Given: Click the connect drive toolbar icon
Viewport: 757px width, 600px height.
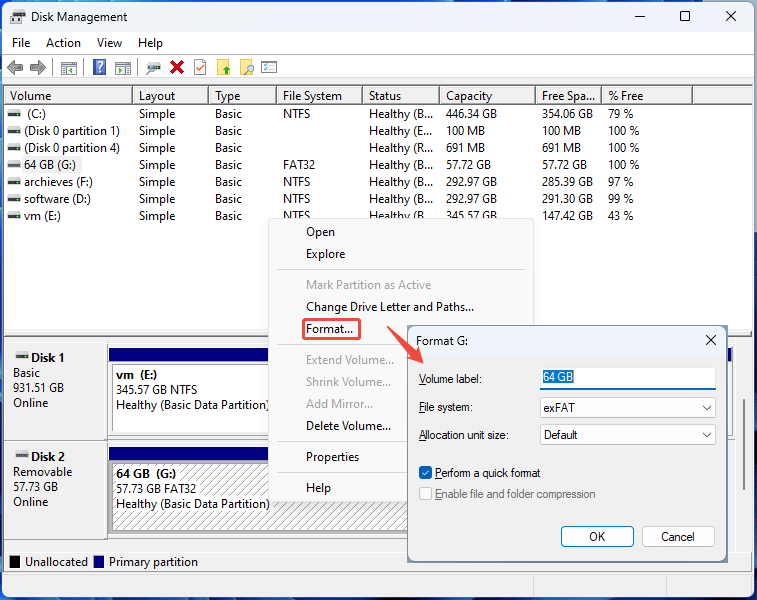Looking at the screenshot, I should [154, 68].
